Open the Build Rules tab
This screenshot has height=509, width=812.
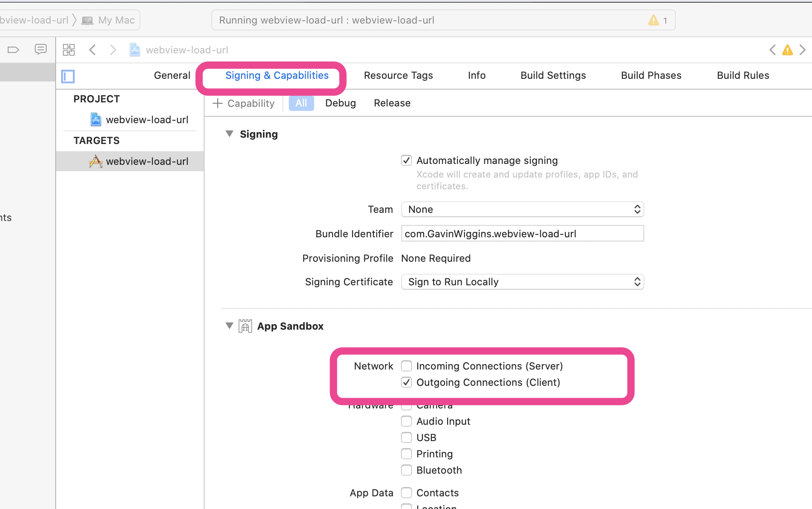pos(743,76)
